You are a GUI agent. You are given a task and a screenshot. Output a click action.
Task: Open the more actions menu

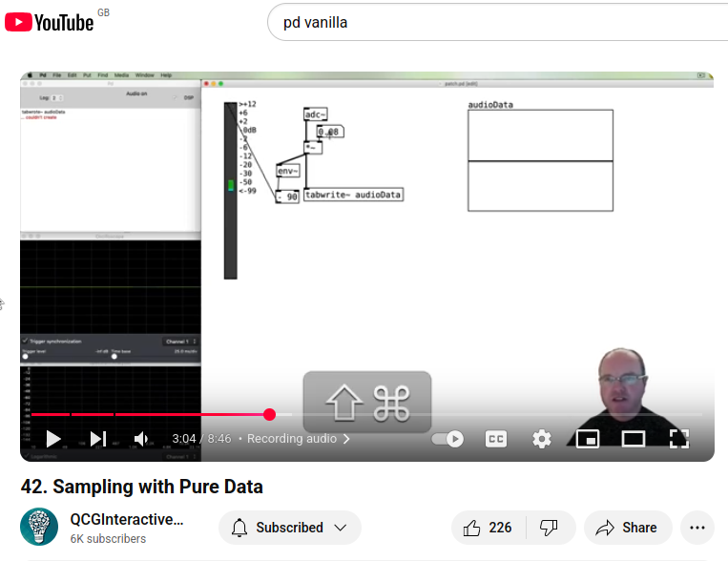coord(697,528)
